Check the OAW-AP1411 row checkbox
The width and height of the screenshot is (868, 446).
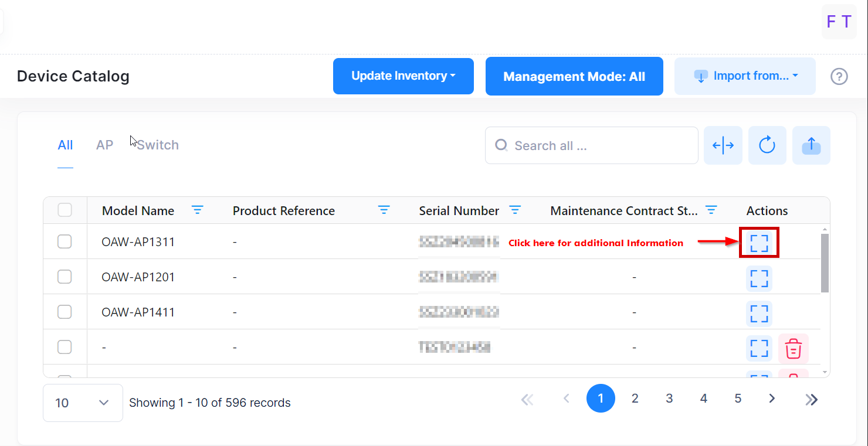point(65,312)
